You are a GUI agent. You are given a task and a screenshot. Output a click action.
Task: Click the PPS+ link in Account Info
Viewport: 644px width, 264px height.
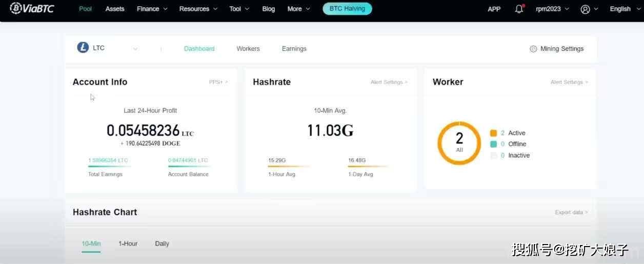tap(218, 82)
